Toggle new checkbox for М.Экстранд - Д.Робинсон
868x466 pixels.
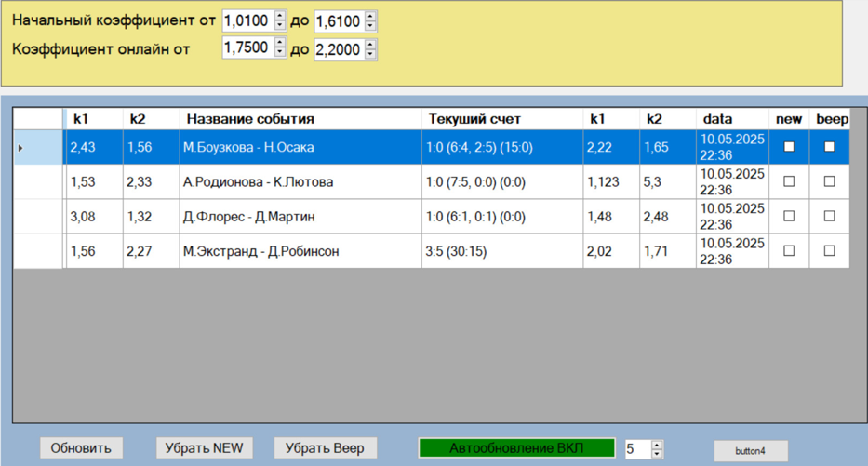[x=789, y=251]
